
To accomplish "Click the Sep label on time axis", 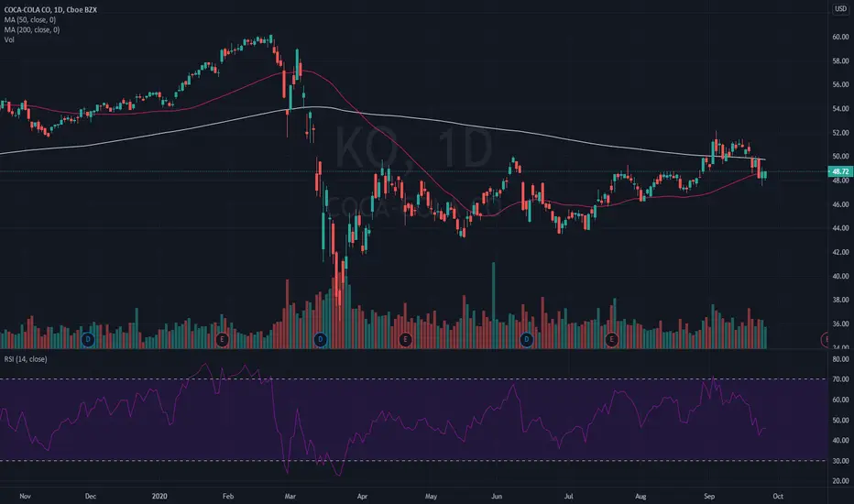I will 709,497.
